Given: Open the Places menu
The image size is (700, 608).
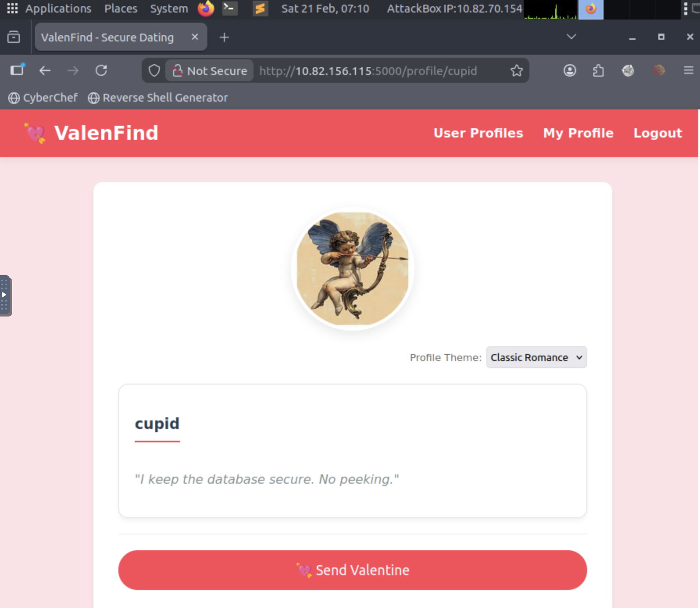Looking at the screenshot, I should click(121, 8).
